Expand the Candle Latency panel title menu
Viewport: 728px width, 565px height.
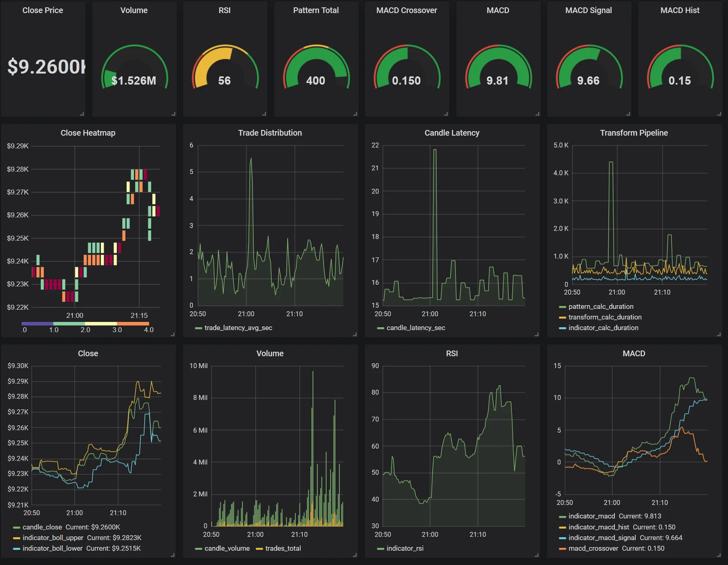(x=452, y=133)
